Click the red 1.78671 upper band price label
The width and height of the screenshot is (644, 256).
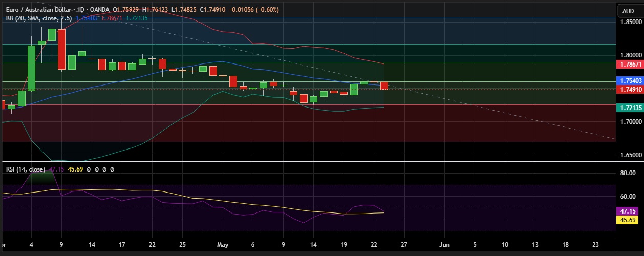point(629,65)
